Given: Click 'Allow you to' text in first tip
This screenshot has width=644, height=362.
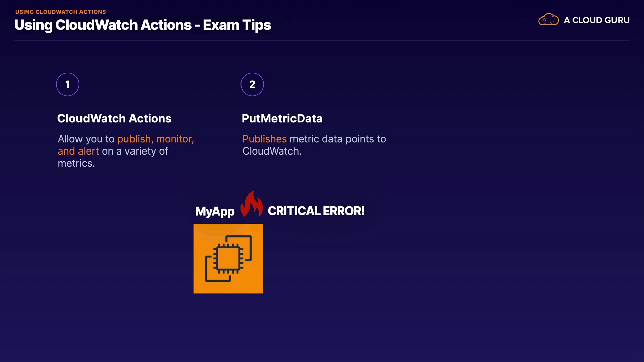Looking at the screenshot, I should [86, 139].
